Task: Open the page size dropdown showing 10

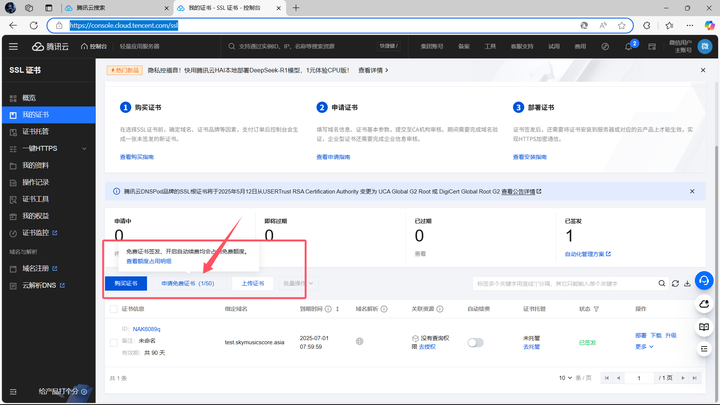Action: [565, 378]
